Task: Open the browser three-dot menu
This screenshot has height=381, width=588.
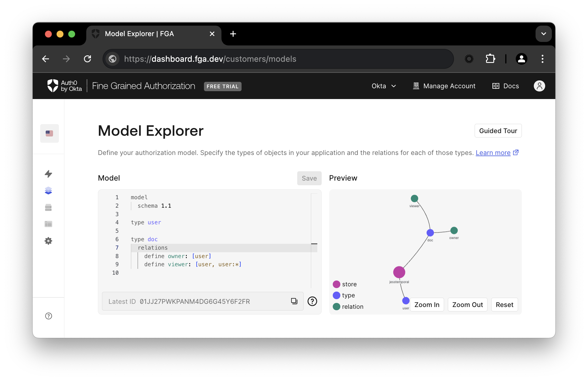Action: point(543,59)
